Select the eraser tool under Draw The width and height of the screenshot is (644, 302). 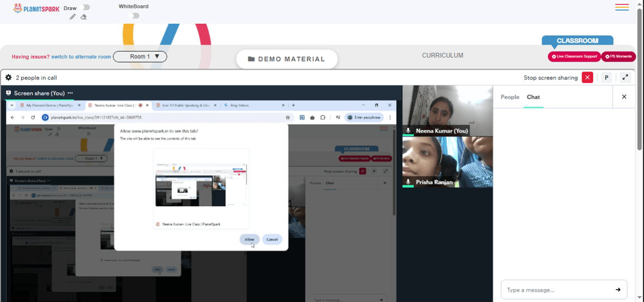click(x=83, y=17)
